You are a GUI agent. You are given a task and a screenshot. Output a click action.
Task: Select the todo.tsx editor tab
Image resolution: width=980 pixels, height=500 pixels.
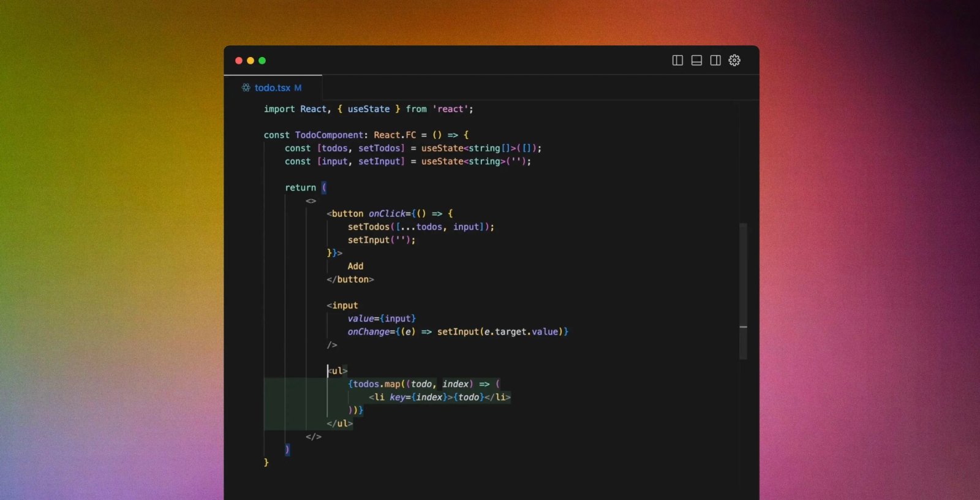pos(273,88)
